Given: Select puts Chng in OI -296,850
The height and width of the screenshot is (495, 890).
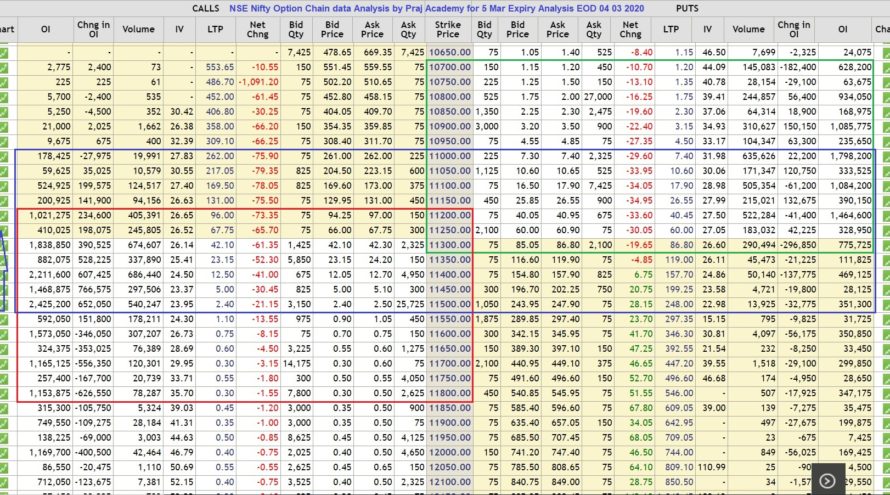Looking at the screenshot, I should pyautogui.click(x=797, y=245).
